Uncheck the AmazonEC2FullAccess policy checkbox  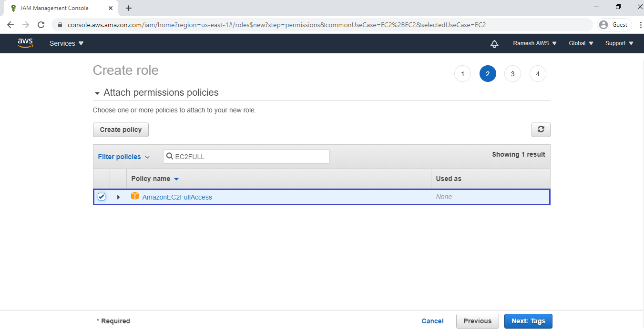[102, 197]
